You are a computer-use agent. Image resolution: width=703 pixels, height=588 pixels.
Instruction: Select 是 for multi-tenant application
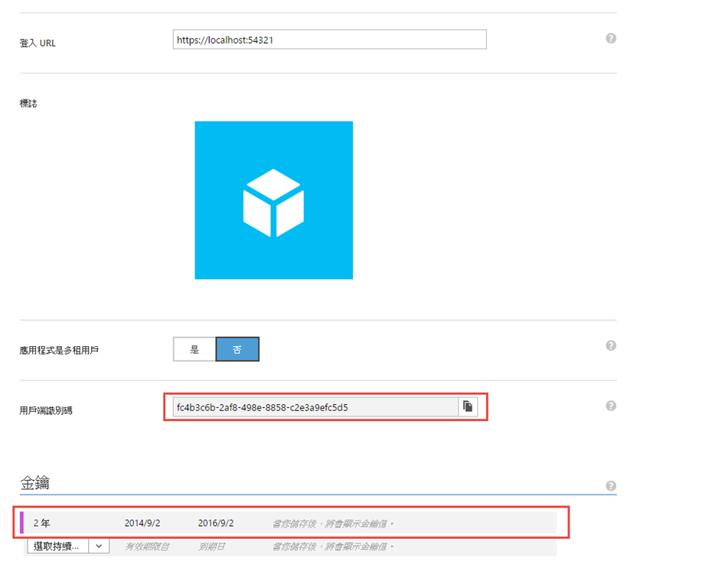[195, 349]
